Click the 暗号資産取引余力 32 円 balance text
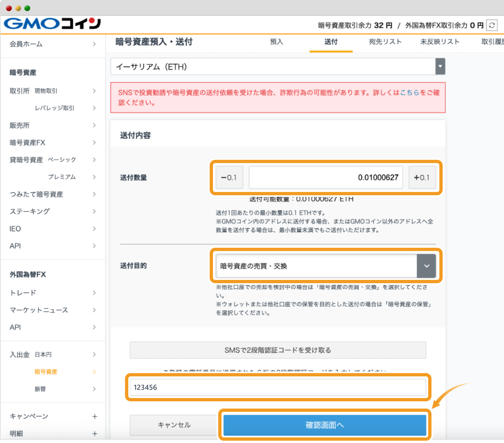The height and width of the screenshot is (443, 504). click(355, 25)
